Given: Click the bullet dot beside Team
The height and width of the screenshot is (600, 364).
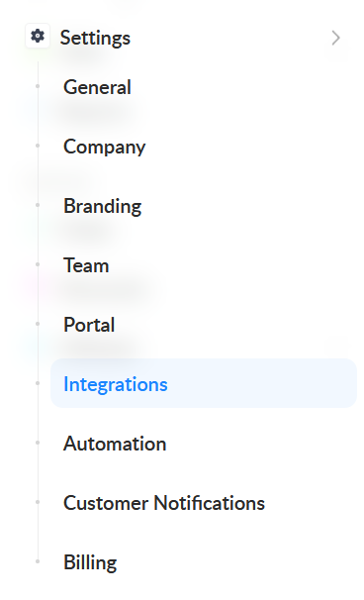Looking at the screenshot, I should (x=38, y=264).
